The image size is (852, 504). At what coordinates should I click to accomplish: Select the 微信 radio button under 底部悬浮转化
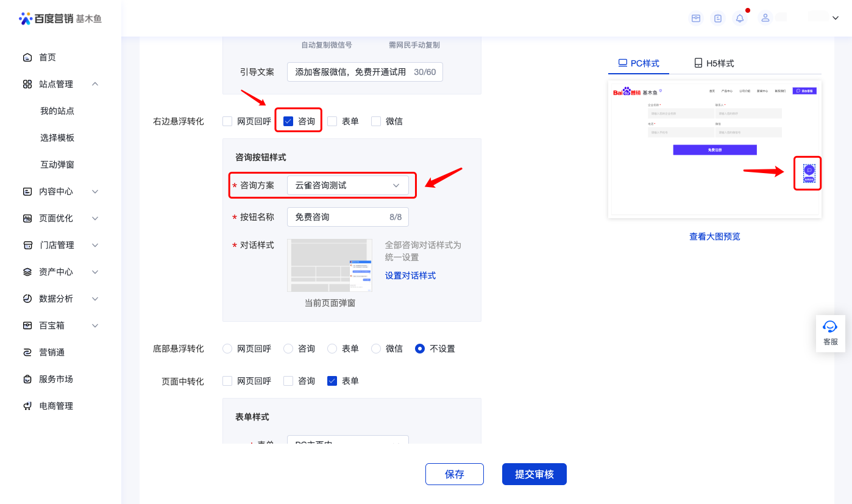coord(375,348)
